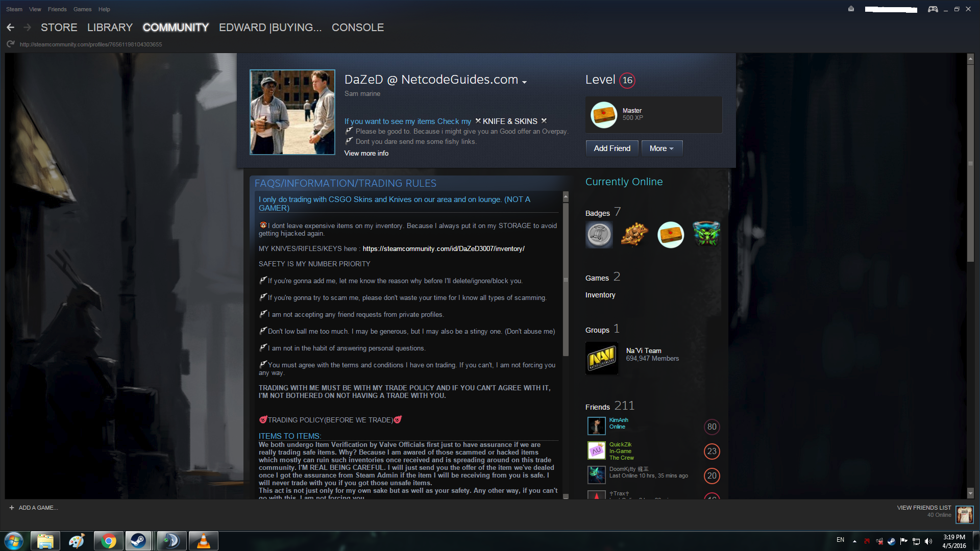Screen dimensions: 980x551
Task: Click the info box vertical scrollbar
Action: coord(566,281)
